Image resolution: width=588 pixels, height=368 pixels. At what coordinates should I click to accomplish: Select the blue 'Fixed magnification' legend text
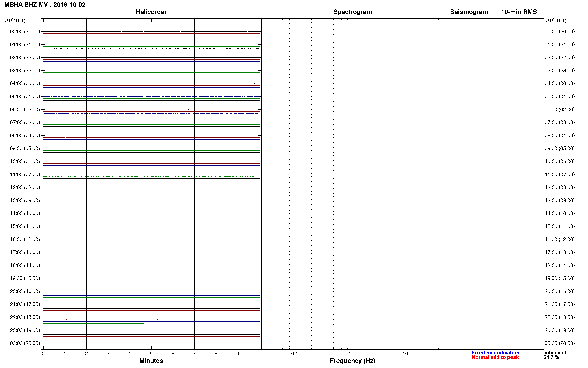495,353
